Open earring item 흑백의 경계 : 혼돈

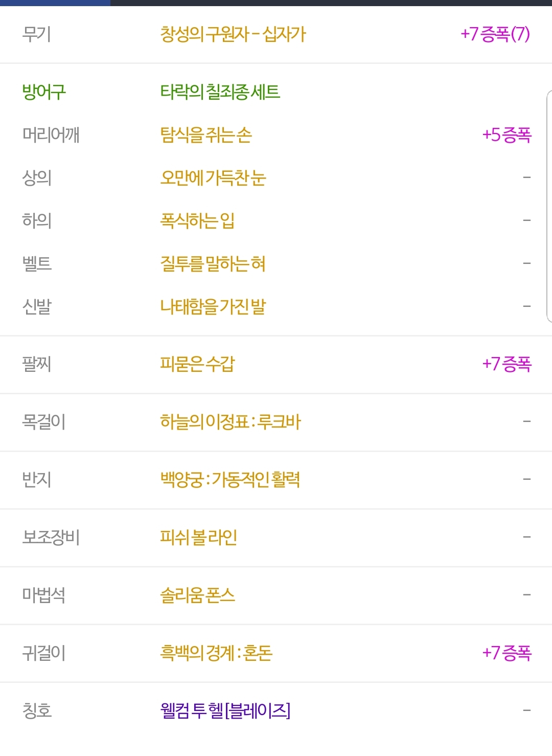click(216, 653)
